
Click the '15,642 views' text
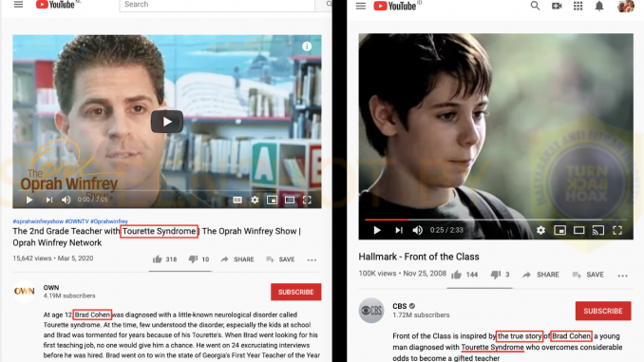pos(32,258)
